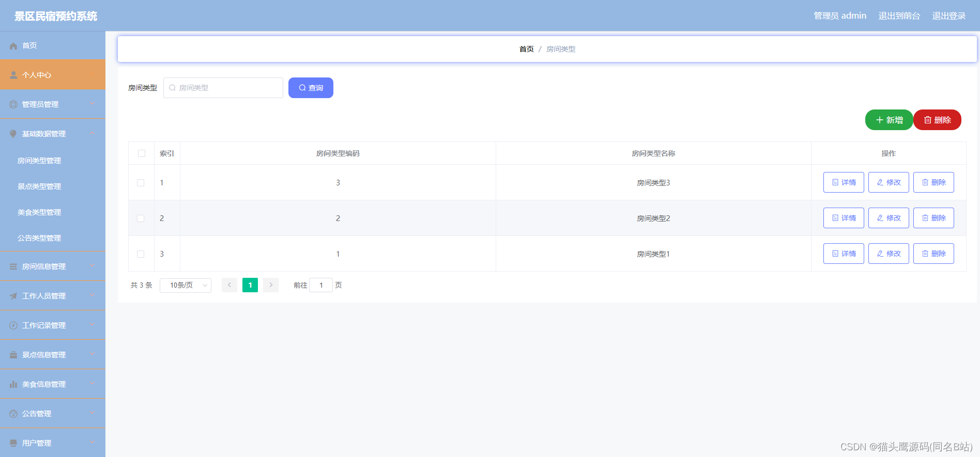Expand the 工作记录管理 menu chevron
Image resolution: width=980 pixels, height=457 pixels.
[93, 325]
